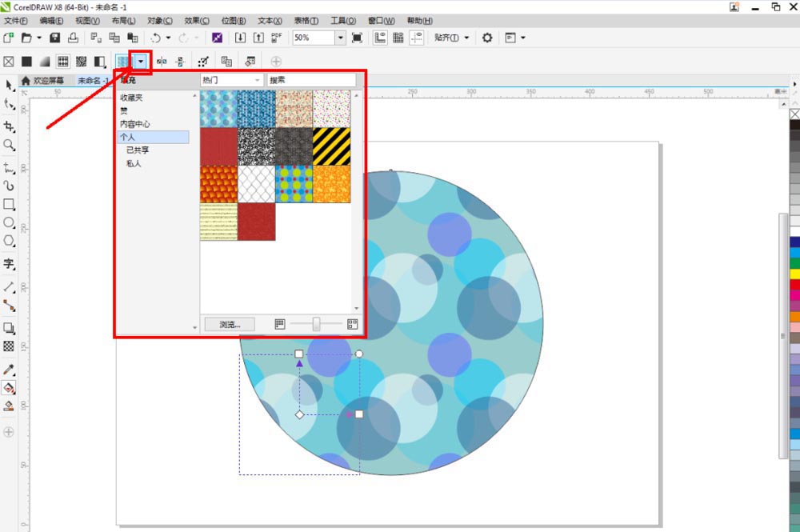Open the 效果(C) menu
This screenshot has height=532, width=800.
196,20
